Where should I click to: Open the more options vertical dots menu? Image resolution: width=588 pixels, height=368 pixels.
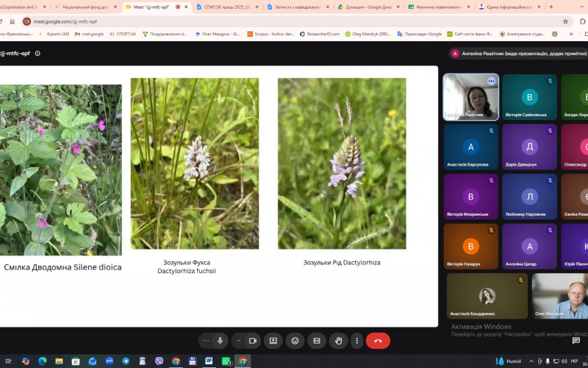click(x=356, y=341)
